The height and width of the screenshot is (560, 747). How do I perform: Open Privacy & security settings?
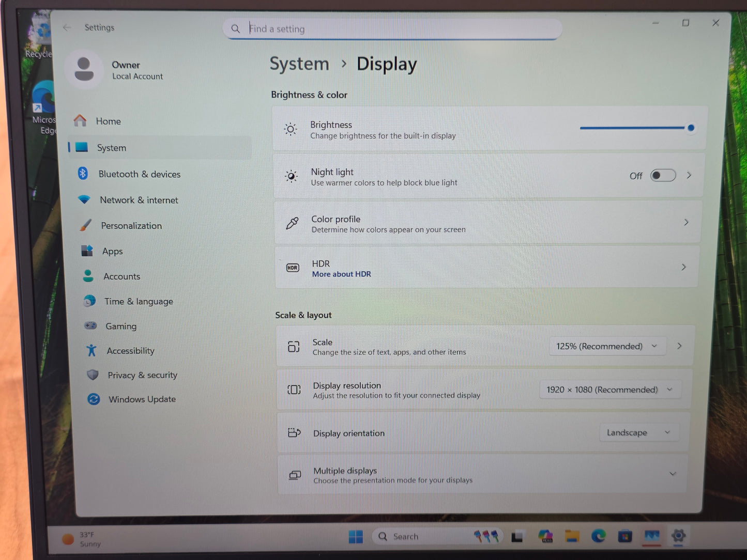pyautogui.click(x=142, y=375)
